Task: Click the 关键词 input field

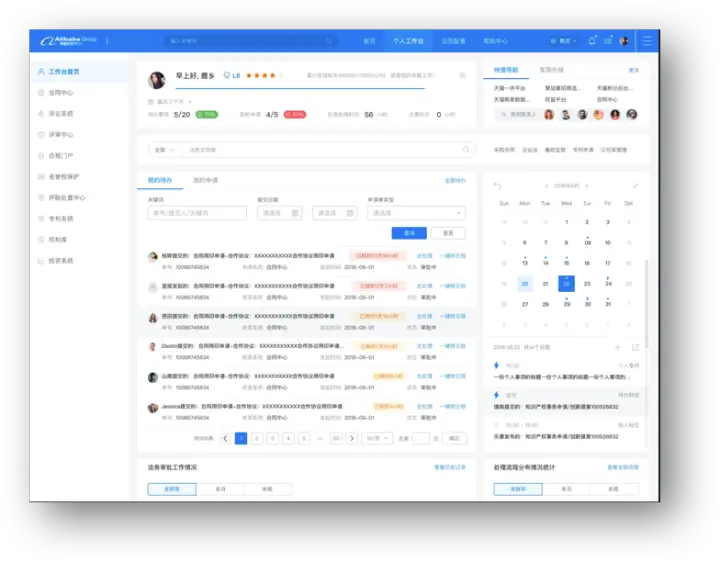Action: [x=197, y=213]
